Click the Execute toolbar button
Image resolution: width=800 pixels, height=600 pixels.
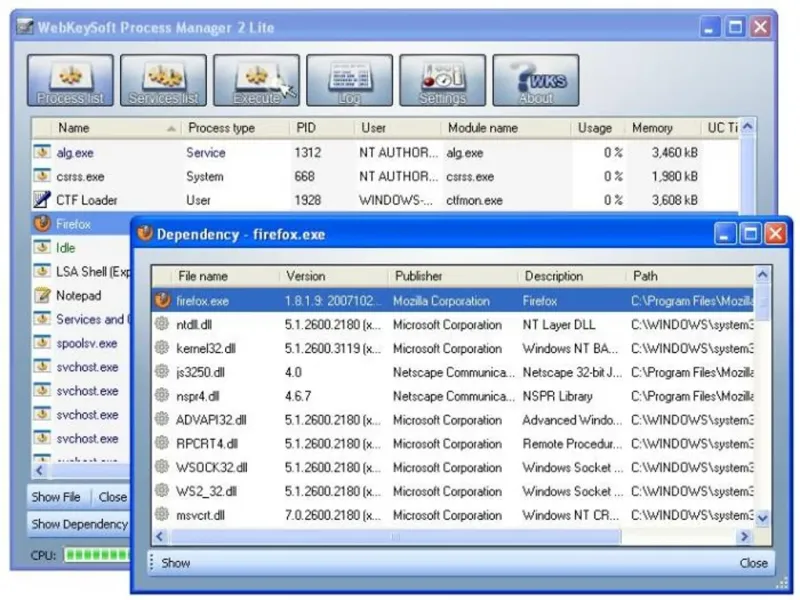257,81
